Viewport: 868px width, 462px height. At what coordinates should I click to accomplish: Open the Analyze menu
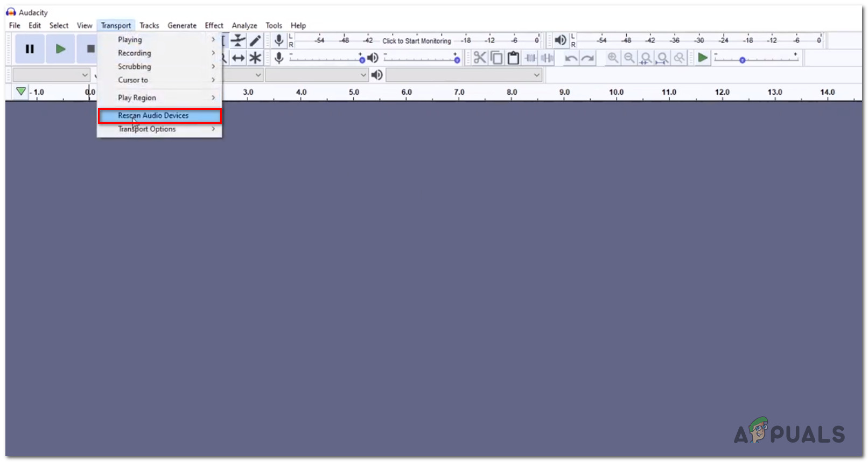[244, 25]
